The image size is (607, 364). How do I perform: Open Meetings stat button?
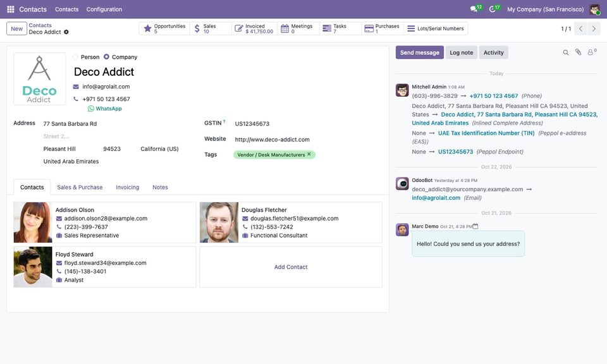[x=298, y=28]
